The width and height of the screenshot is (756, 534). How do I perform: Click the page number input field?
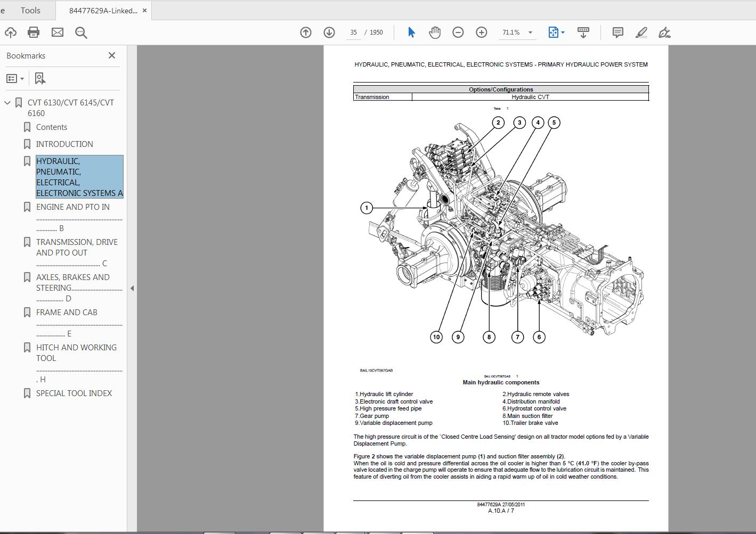(353, 32)
